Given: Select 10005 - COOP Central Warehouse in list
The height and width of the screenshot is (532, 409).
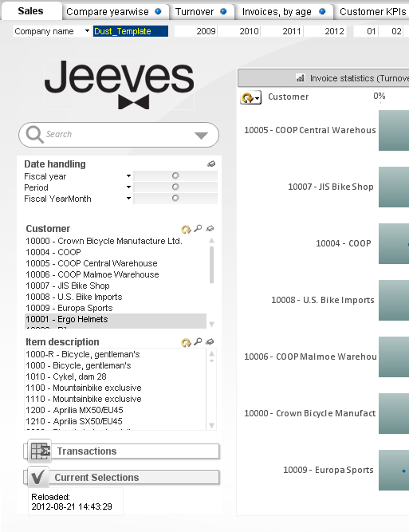Looking at the screenshot, I should [x=116, y=263].
